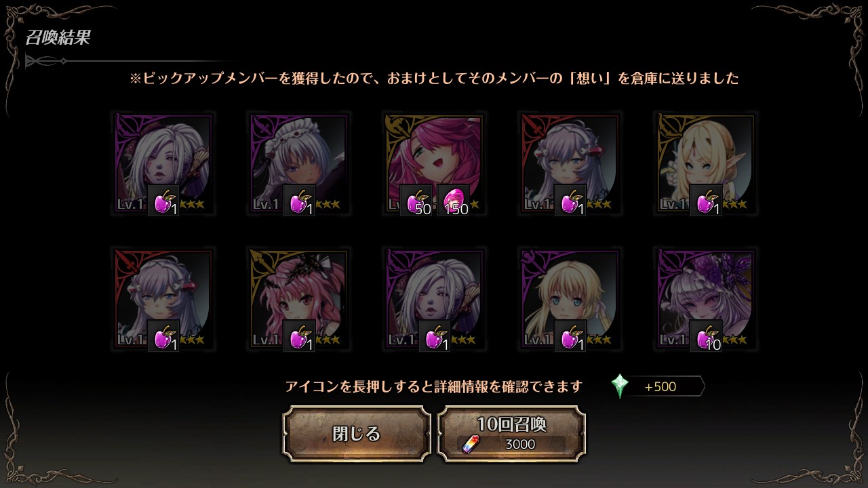Click the pink twin-tail character with black ribbon

(298, 299)
